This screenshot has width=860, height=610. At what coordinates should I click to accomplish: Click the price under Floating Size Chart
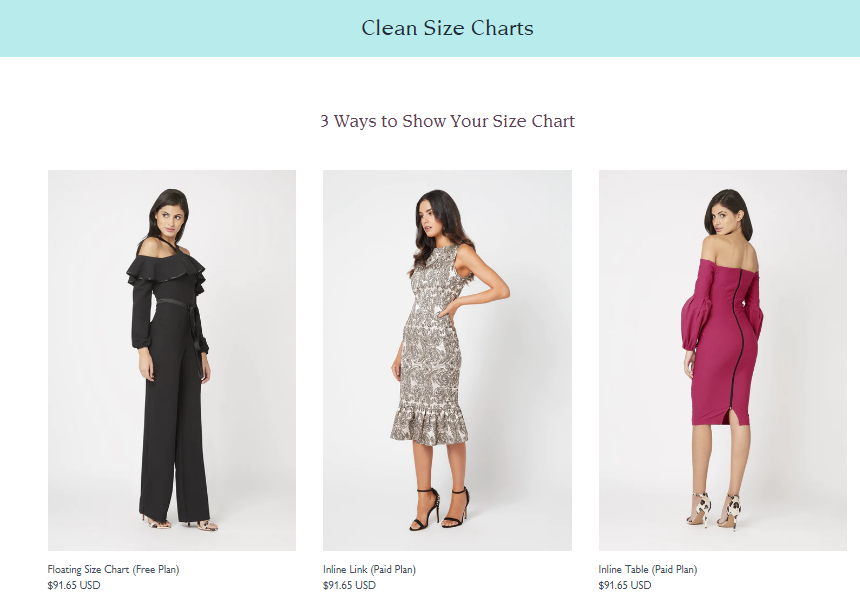coord(74,585)
